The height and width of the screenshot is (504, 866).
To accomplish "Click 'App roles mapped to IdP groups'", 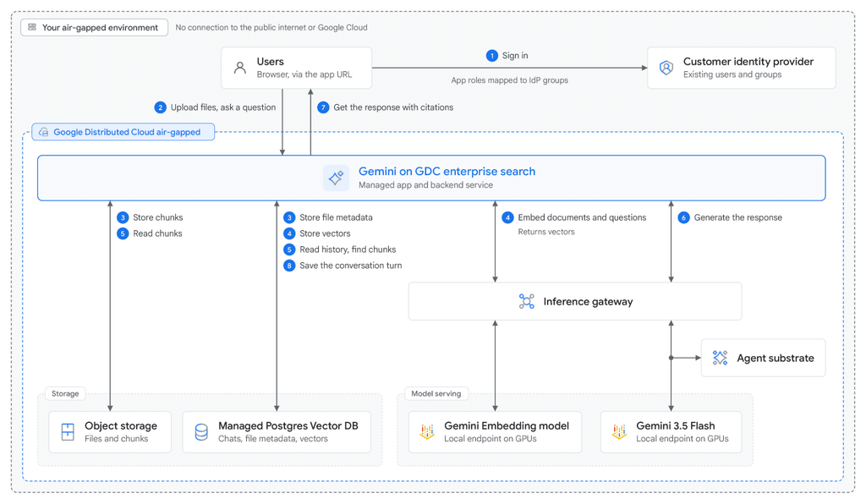I will click(x=510, y=80).
